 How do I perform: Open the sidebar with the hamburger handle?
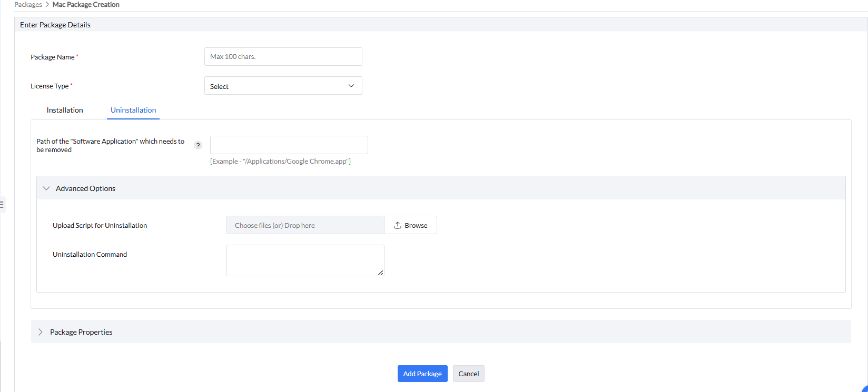point(2,204)
